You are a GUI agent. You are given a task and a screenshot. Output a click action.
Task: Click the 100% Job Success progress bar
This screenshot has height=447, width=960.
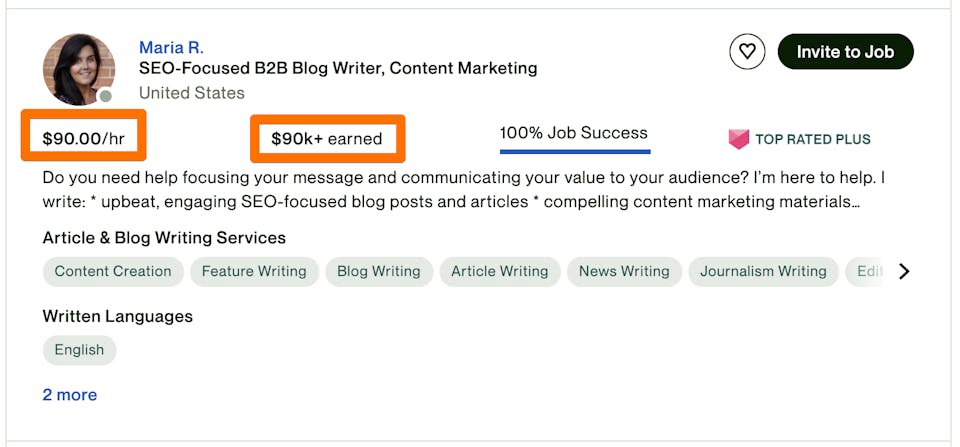pyautogui.click(x=575, y=151)
